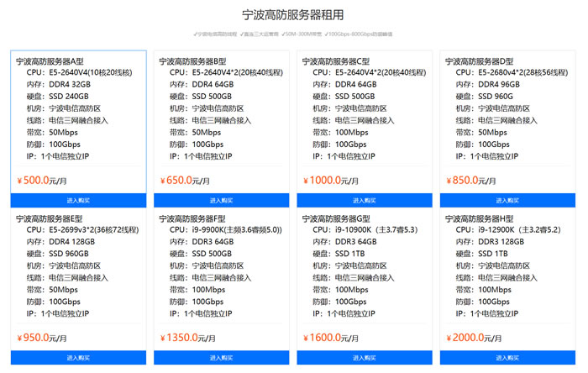The image size is (588, 373).
Task: Open the 宁波高防服务器G型 title
Action: 336,218
